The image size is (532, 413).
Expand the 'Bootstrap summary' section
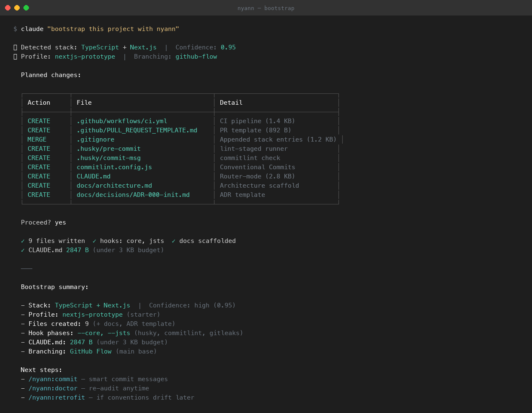(x=54, y=287)
